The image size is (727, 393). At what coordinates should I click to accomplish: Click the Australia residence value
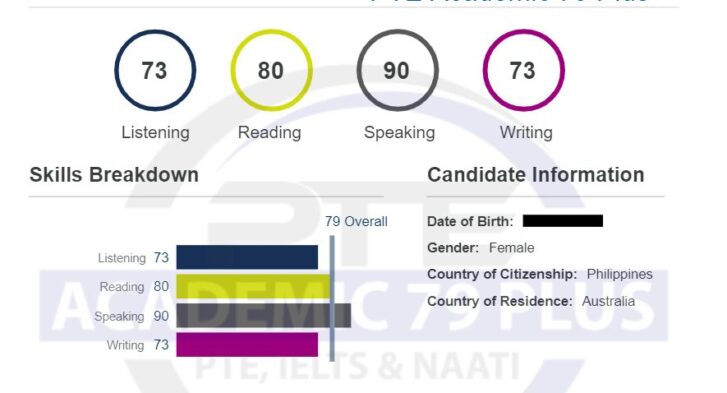[608, 301]
